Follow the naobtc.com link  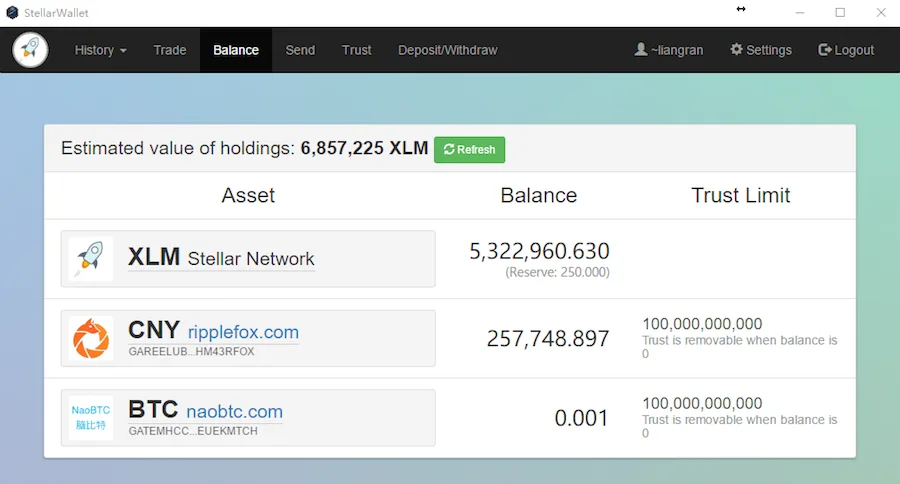235,411
